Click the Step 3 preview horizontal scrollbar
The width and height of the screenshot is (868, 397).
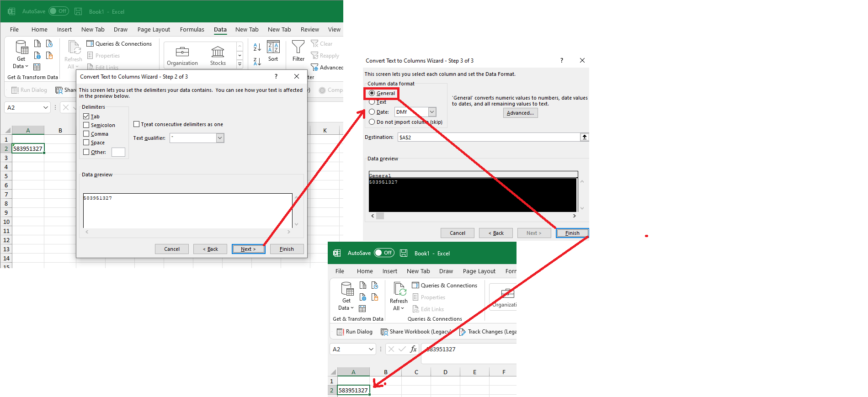click(x=473, y=216)
